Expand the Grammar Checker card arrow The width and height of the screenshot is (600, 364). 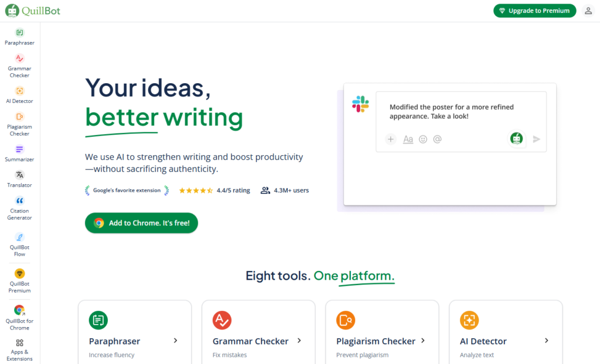[x=299, y=341]
